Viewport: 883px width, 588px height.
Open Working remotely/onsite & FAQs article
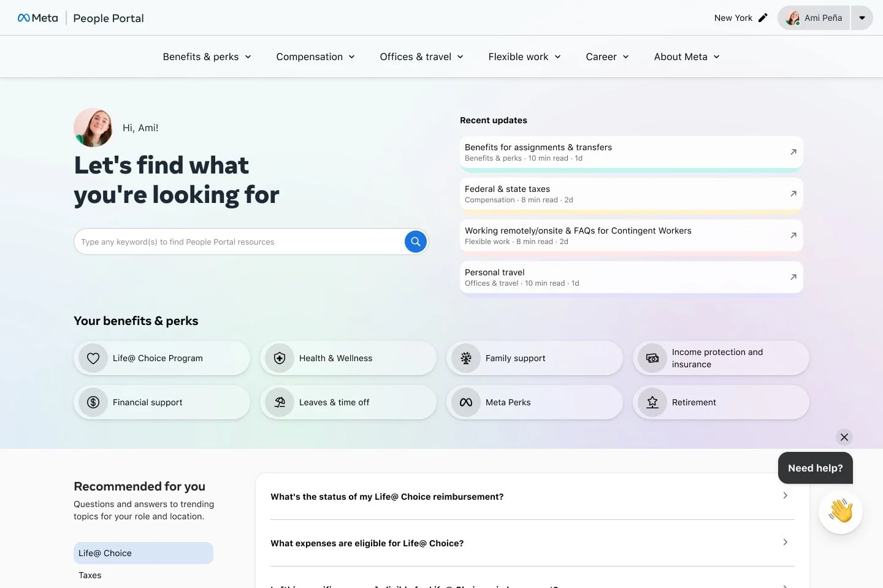pos(631,235)
